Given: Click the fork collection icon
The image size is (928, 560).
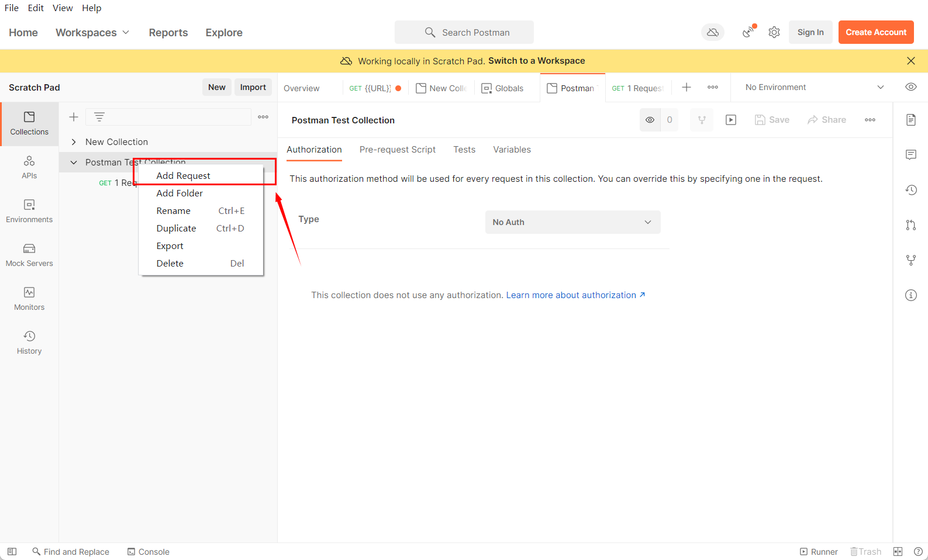Looking at the screenshot, I should [702, 120].
